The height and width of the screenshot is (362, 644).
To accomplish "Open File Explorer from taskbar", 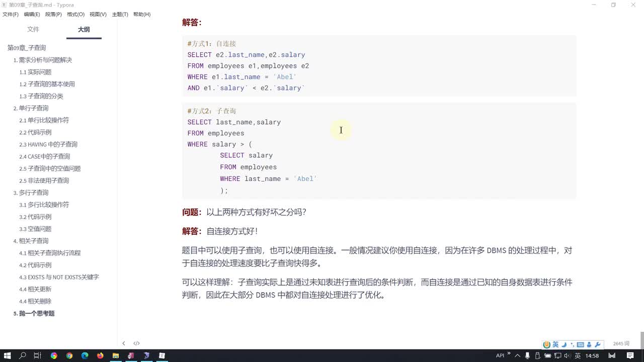I will tap(116, 355).
